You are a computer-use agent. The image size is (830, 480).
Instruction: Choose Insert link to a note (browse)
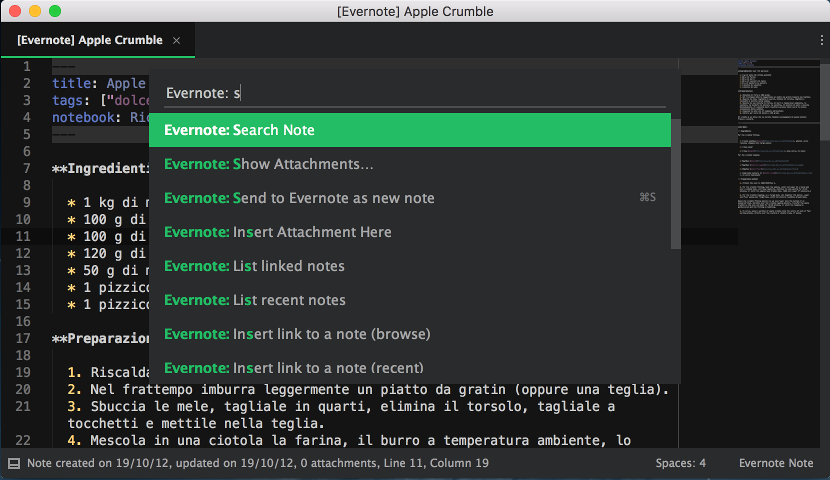click(x=410, y=334)
